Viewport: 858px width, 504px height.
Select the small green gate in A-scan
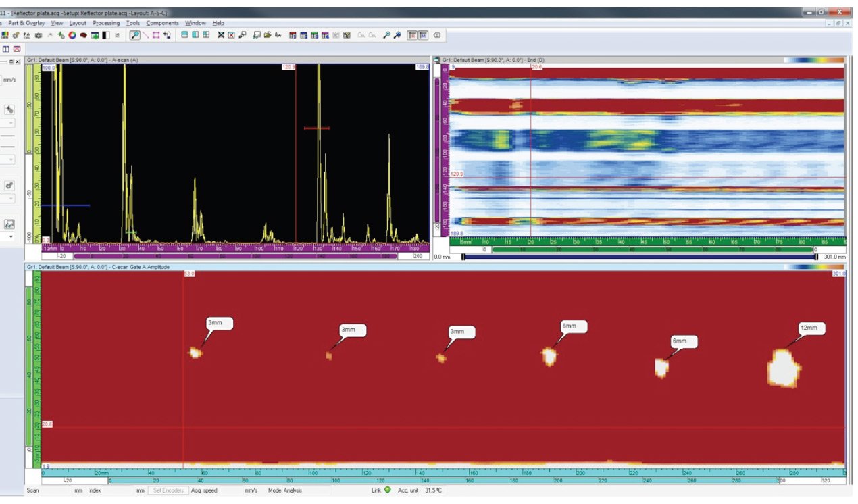[x=131, y=232]
